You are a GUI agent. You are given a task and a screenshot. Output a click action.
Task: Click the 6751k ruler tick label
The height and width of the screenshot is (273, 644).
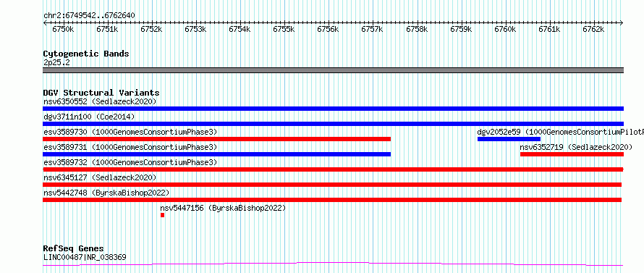107,30
